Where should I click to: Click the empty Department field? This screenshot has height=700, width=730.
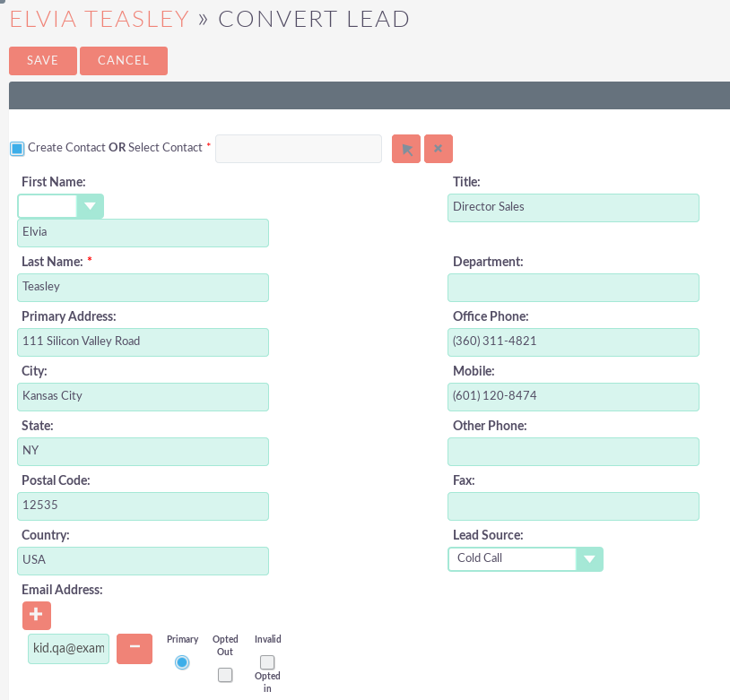click(x=573, y=288)
